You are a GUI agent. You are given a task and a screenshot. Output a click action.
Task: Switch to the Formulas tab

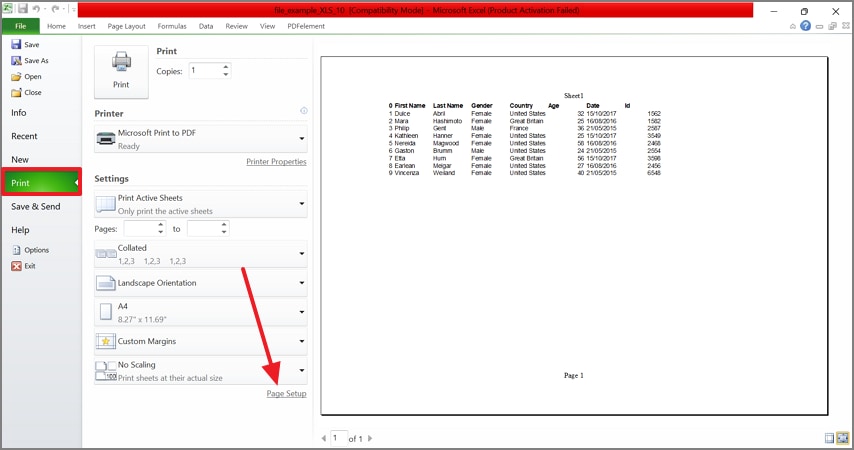(172, 26)
